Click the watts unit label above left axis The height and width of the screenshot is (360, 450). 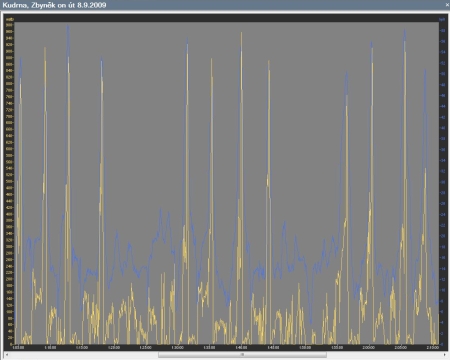click(x=10, y=19)
